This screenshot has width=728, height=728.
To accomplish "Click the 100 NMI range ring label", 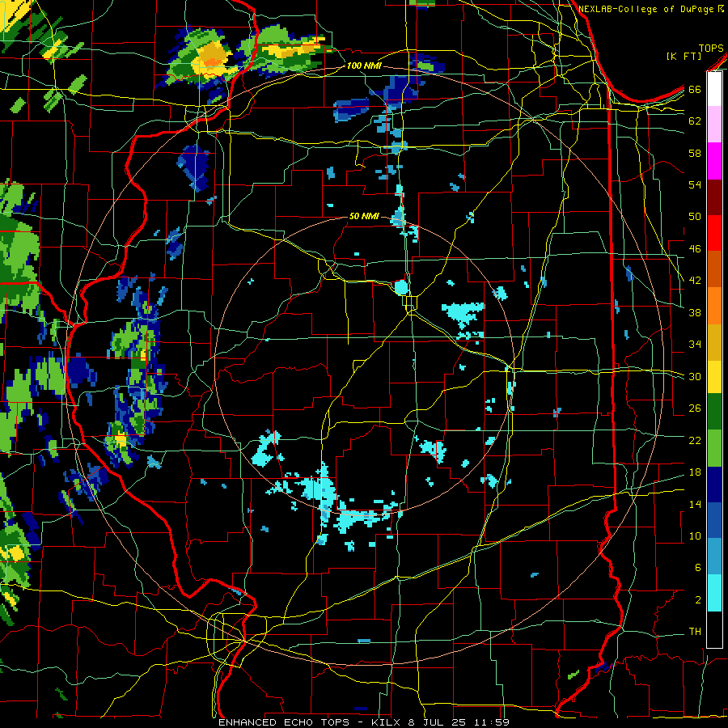I will [x=363, y=66].
